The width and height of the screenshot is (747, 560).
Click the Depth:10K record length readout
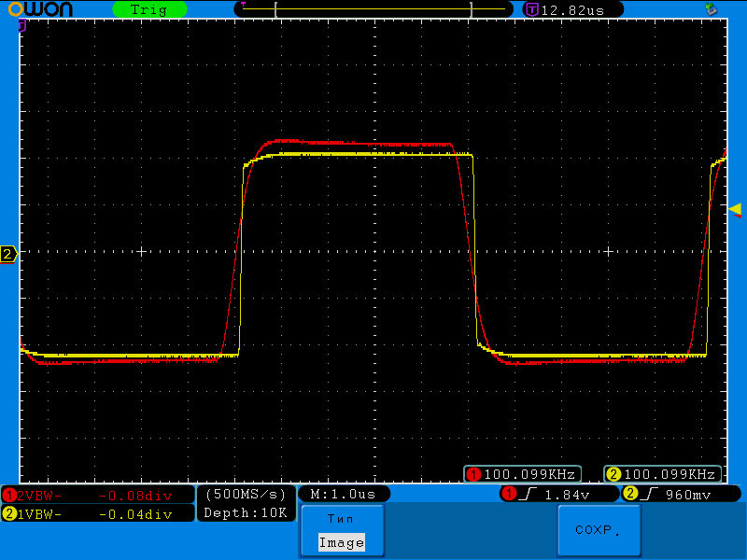[x=246, y=512]
